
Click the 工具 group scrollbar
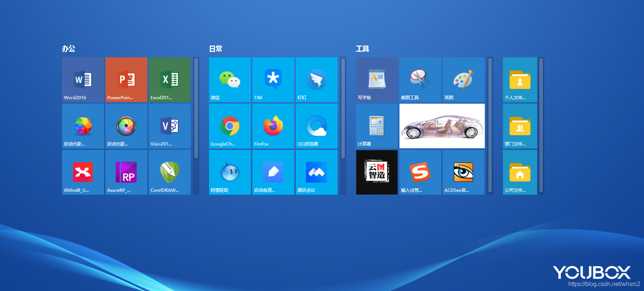490,125
